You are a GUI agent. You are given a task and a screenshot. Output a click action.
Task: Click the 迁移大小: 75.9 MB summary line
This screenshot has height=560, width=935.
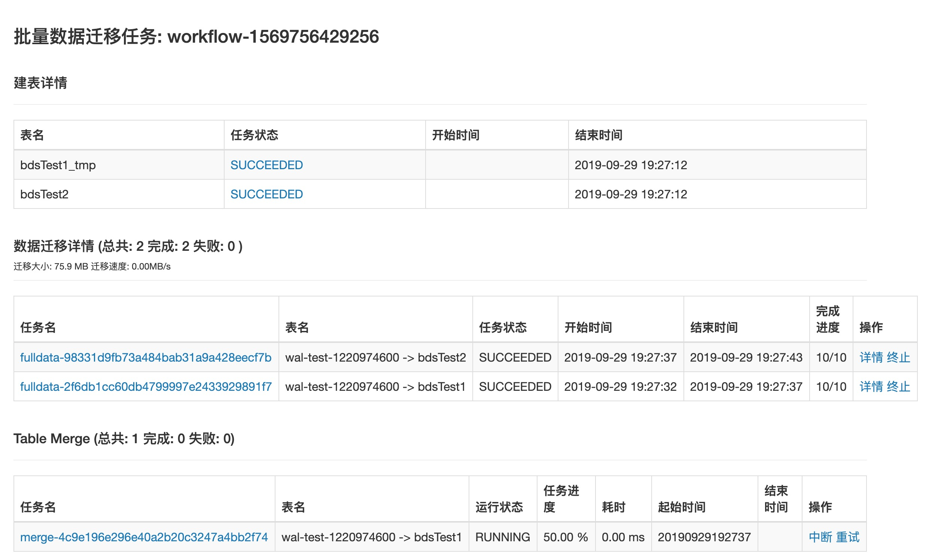(x=92, y=267)
